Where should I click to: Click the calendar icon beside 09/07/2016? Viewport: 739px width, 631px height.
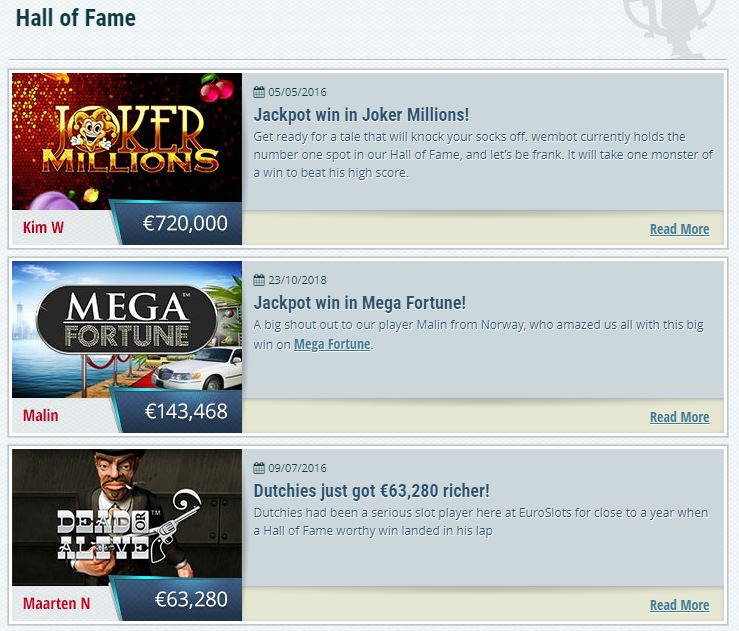(x=259, y=468)
